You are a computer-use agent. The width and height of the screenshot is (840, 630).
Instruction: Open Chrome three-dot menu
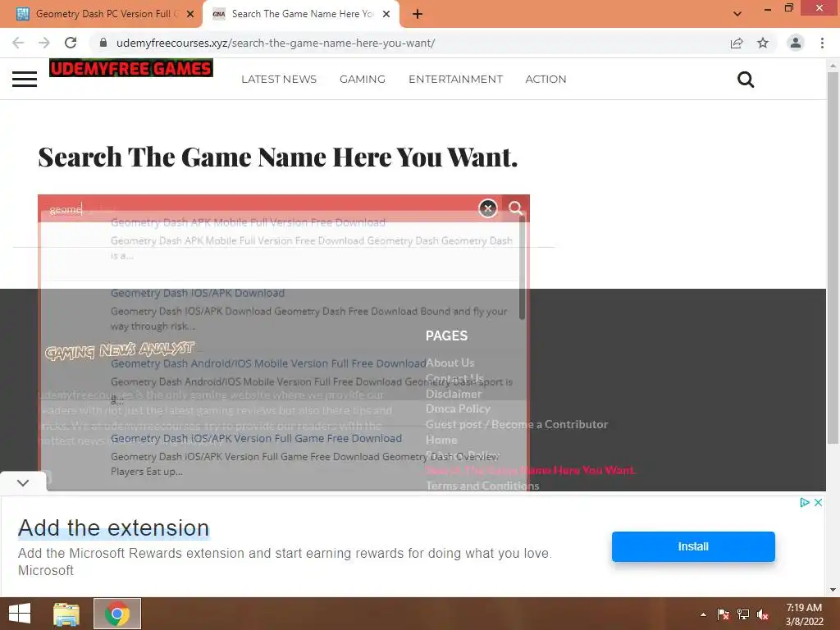[x=822, y=43]
